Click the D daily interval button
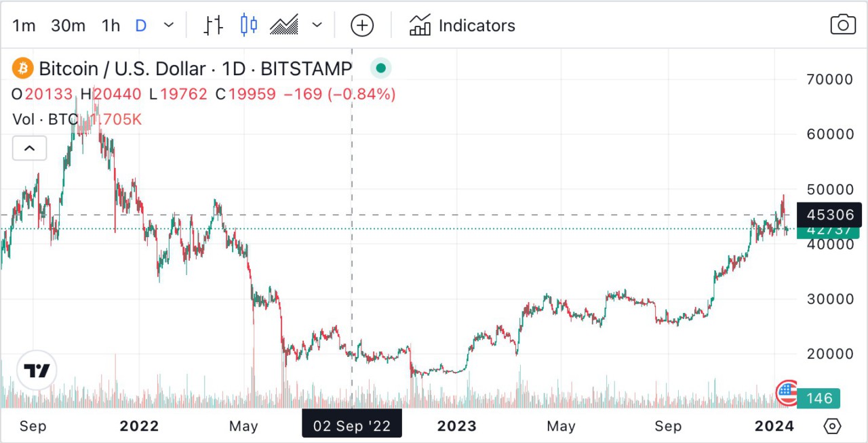868x443 pixels. tap(140, 25)
